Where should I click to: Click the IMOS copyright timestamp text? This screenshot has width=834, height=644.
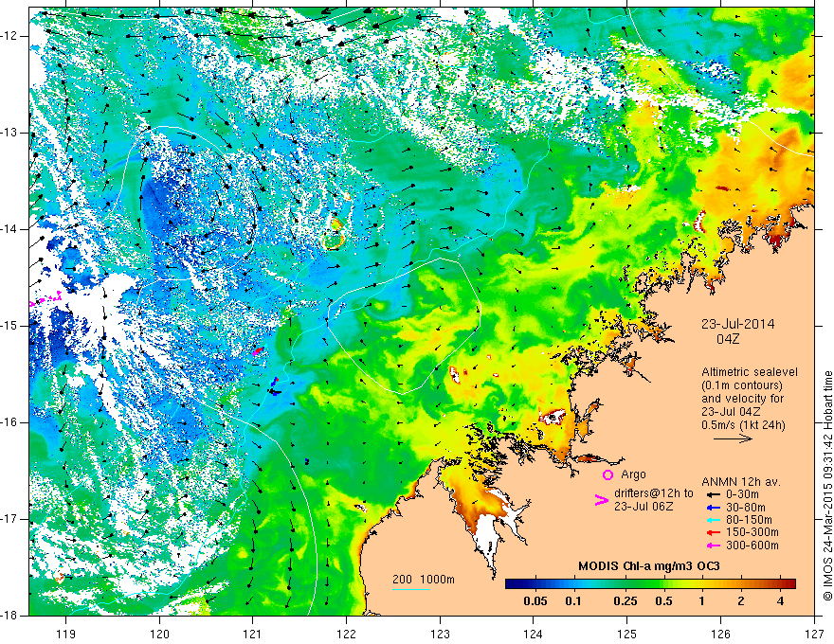(827, 487)
